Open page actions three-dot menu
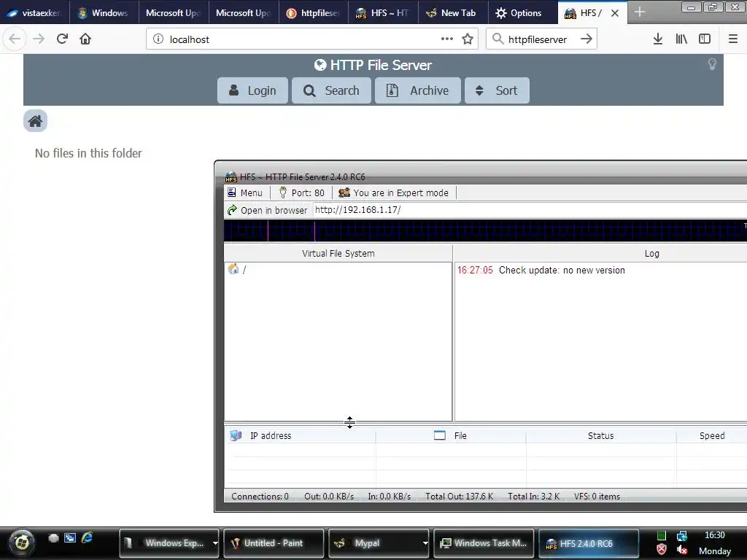This screenshot has height=560, width=747. pos(447,39)
